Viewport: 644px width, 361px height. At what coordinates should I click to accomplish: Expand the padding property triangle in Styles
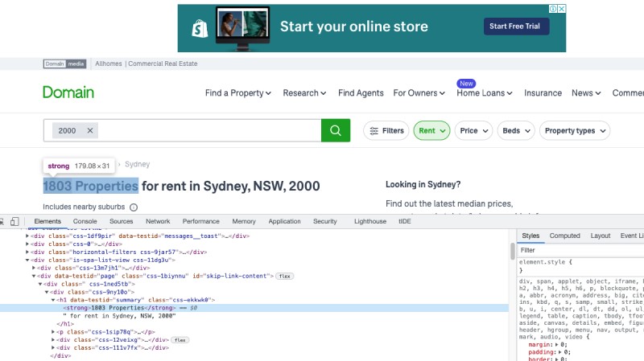(559, 352)
